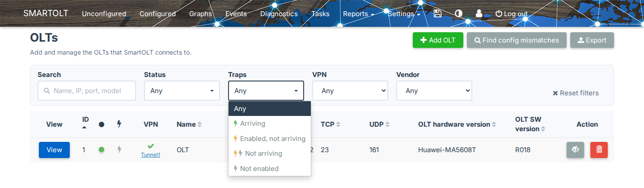The width and height of the screenshot is (644, 188).
Task: Click the UDP value 161
Action: coord(374,150)
